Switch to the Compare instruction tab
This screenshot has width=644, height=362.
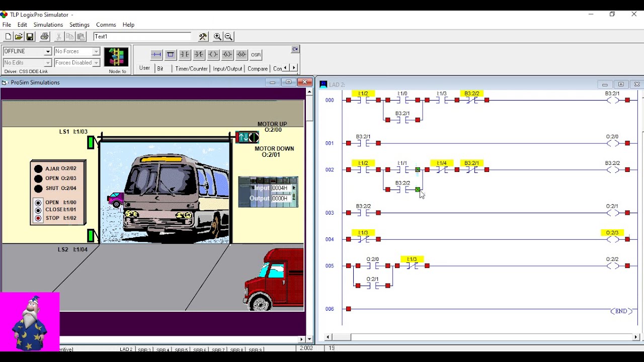(x=258, y=68)
